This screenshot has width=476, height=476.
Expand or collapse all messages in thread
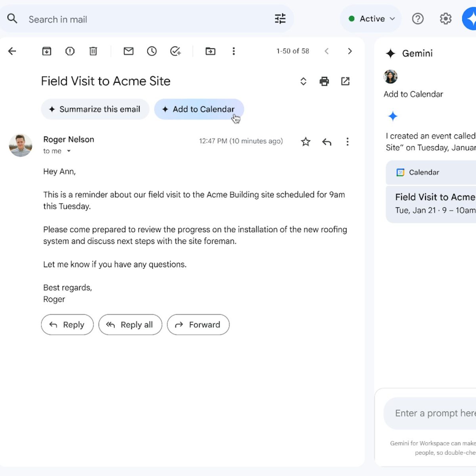[303, 81]
